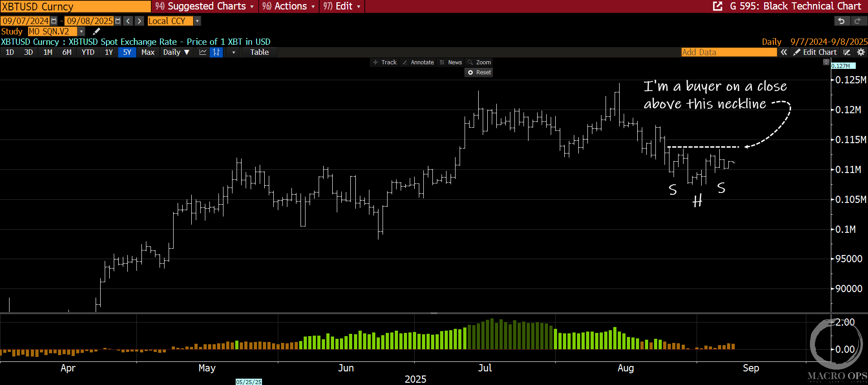The height and width of the screenshot is (385, 868).
Task: Pop out chart with export icon
Action: coord(718,6)
